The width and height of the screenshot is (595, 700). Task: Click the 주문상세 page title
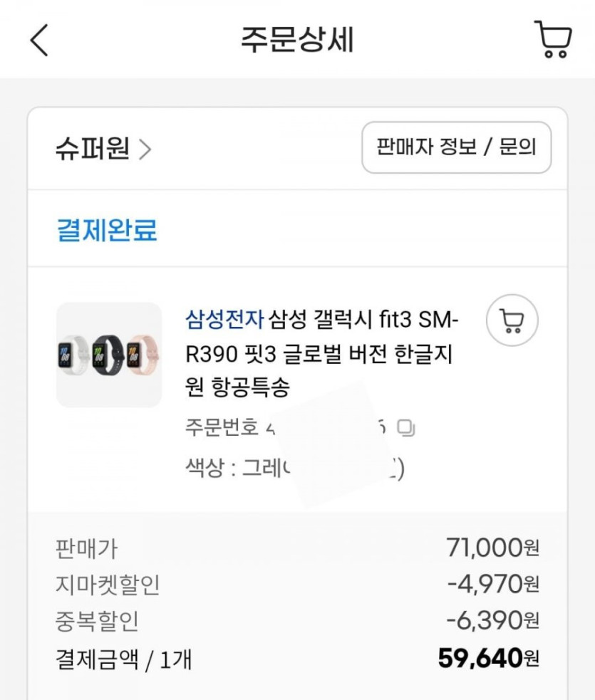[x=296, y=40]
